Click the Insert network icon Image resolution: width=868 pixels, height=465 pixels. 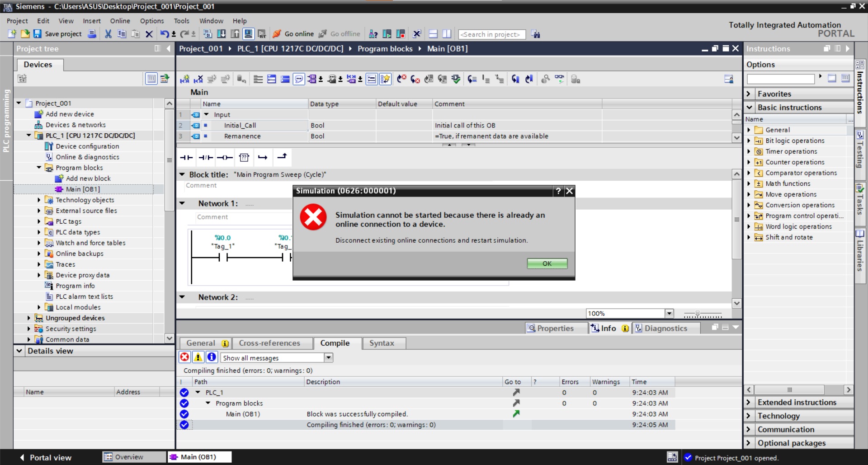coord(184,79)
